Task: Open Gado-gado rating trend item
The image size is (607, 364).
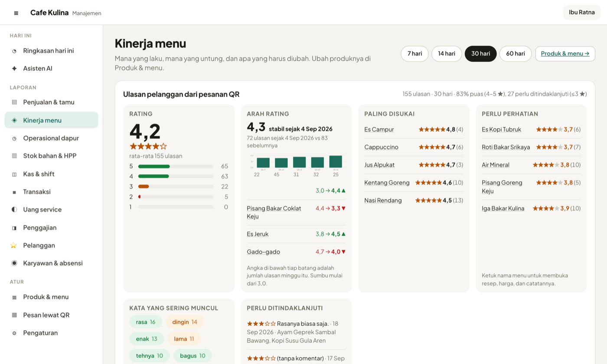Action: [x=264, y=252]
